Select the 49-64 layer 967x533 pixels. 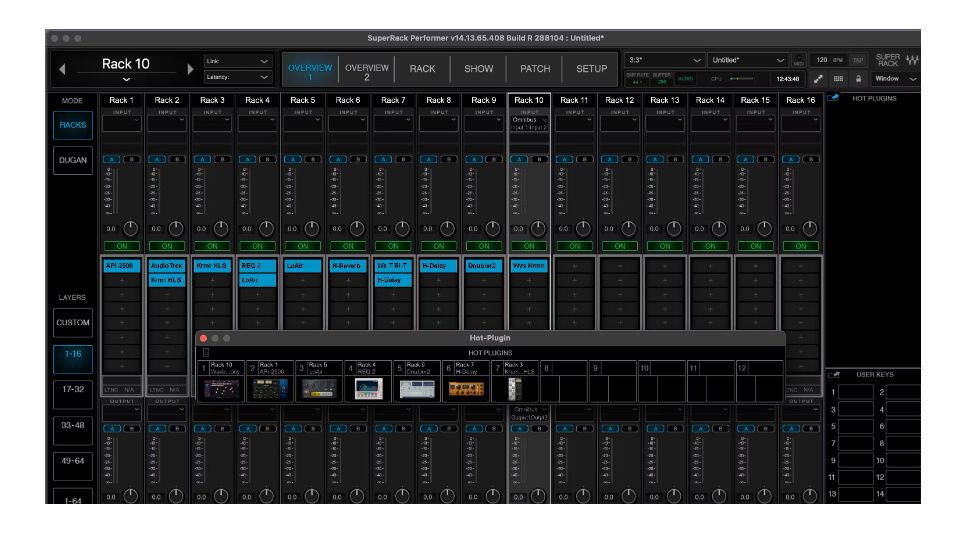[73, 465]
